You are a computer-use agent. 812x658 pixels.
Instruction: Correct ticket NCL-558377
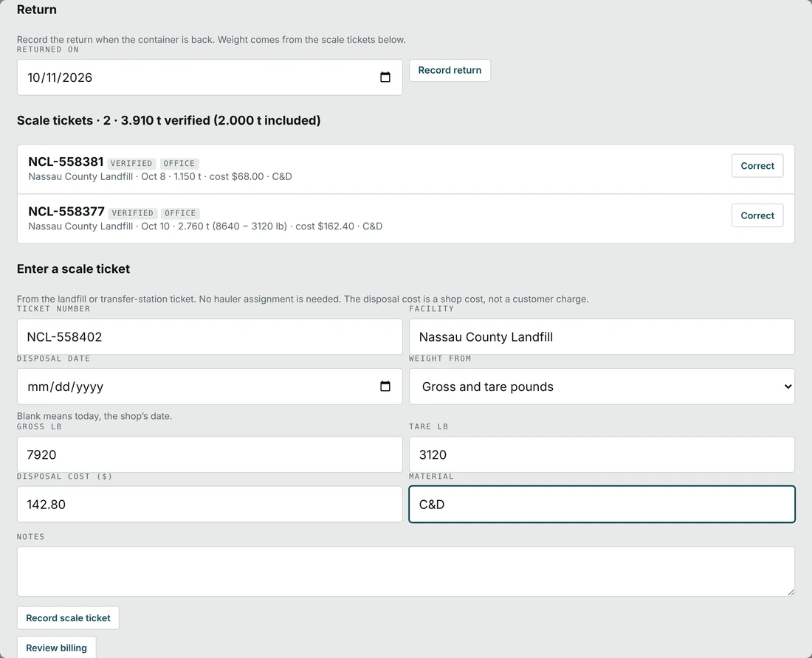pyautogui.click(x=757, y=215)
